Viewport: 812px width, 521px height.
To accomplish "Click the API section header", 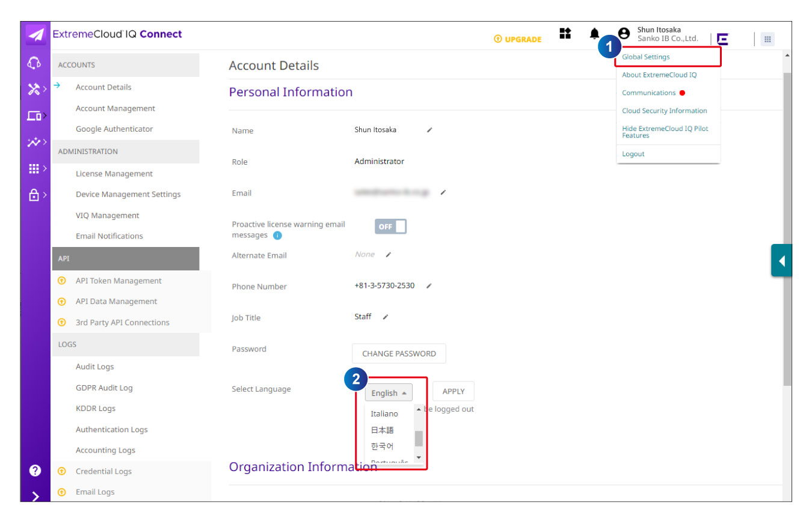I will click(x=126, y=258).
